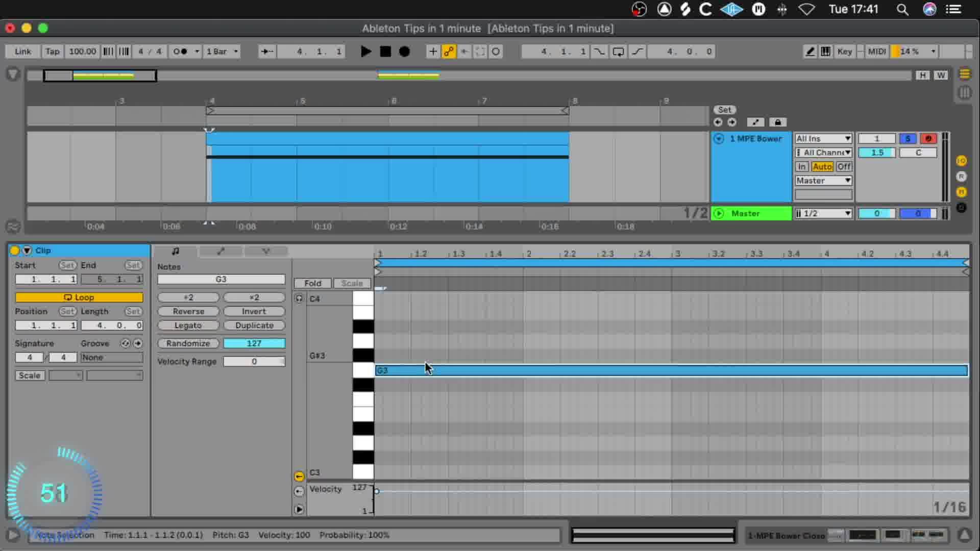Open the track's Master output dropdown
The height and width of the screenshot is (551, 980).
click(823, 181)
